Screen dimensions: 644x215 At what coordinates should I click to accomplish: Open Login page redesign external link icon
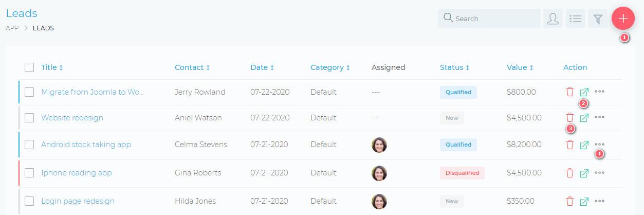point(584,201)
